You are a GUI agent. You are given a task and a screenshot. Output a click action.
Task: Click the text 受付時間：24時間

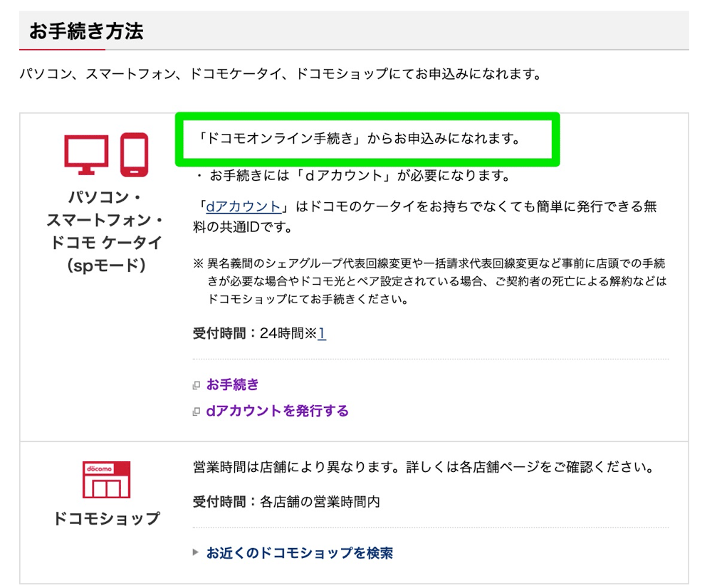(254, 333)
